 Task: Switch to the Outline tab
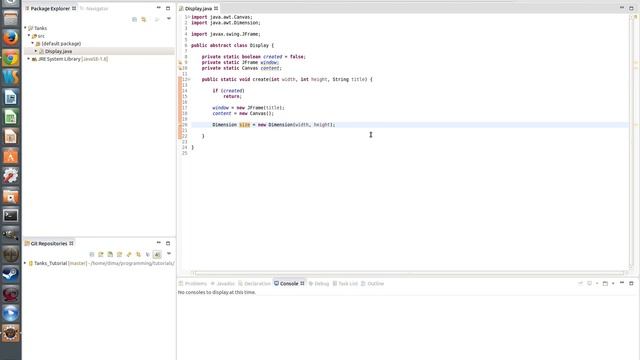click(x=373, y=283)
